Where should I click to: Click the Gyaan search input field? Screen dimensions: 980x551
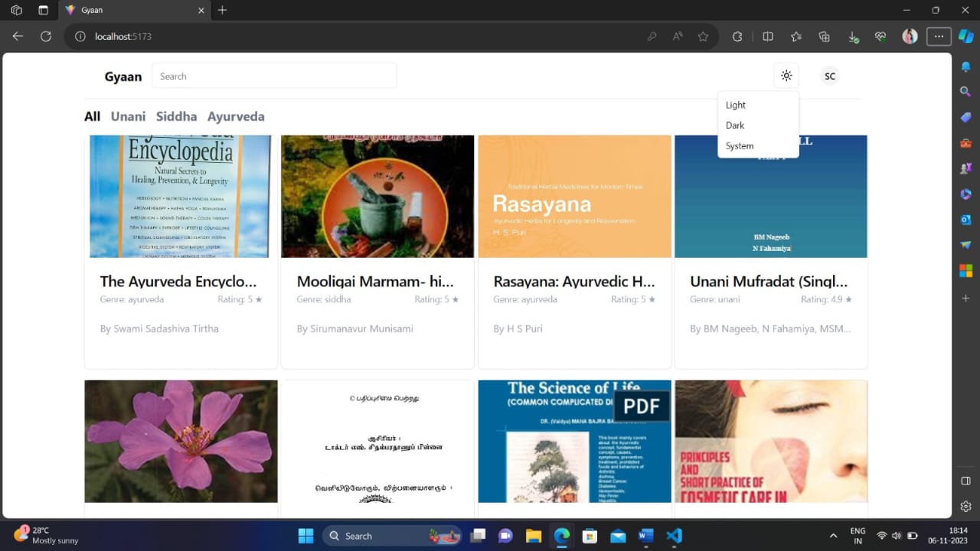tap(274, 76)
